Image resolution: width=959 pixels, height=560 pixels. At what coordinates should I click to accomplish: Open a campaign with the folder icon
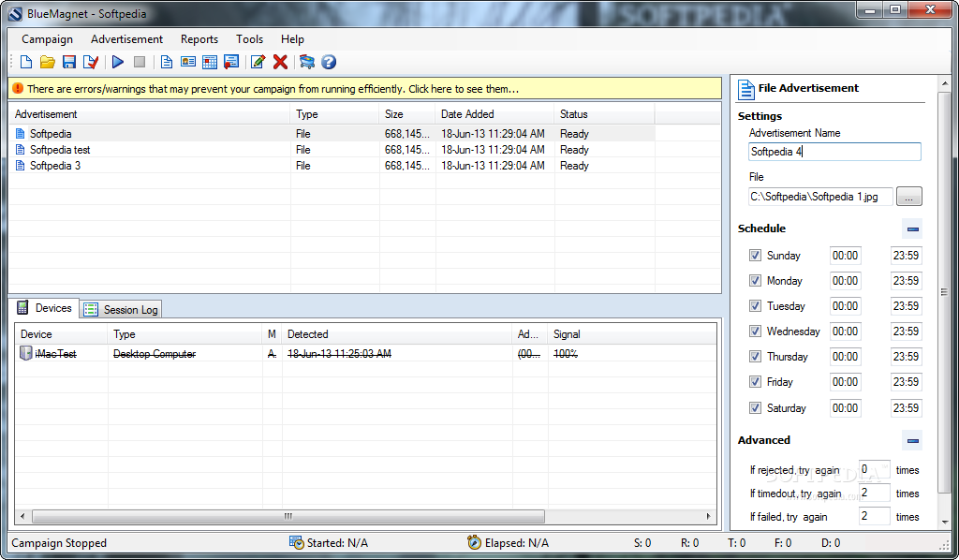[47, 62]
